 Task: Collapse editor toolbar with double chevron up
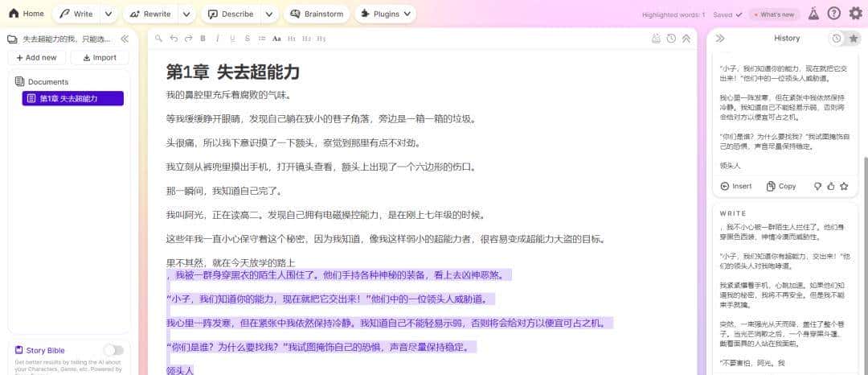(686, 38)
